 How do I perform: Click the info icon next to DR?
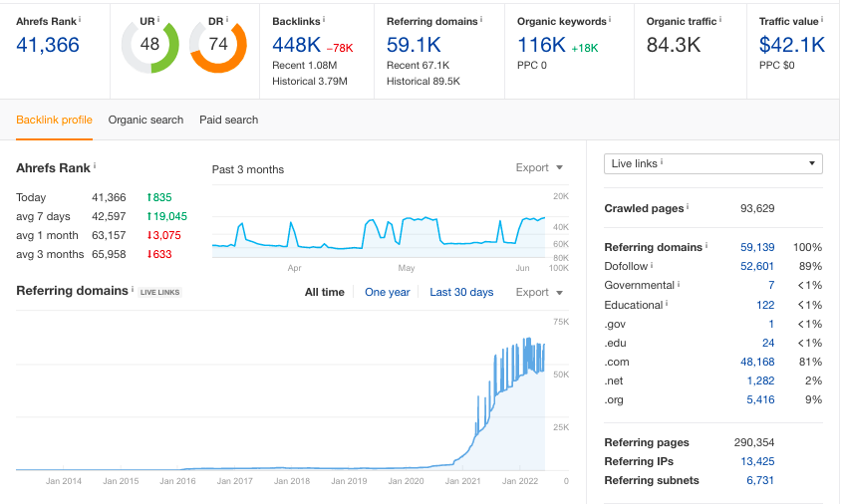coord(227,19)
